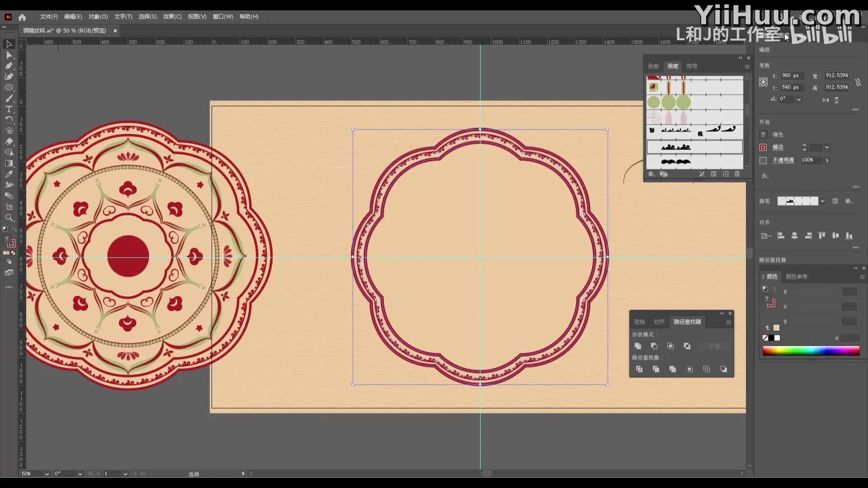
Task: Select the Pen tool
Action: click(x=9, y=66)
